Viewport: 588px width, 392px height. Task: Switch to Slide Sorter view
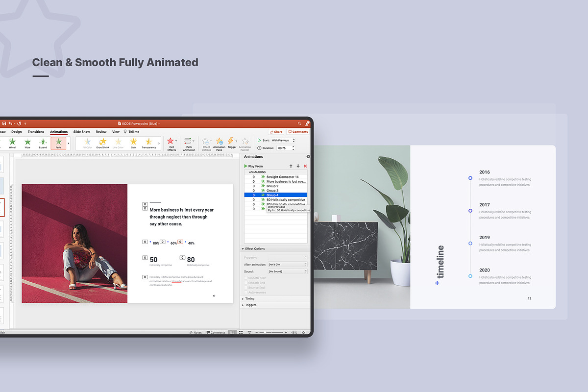point(241,332)
